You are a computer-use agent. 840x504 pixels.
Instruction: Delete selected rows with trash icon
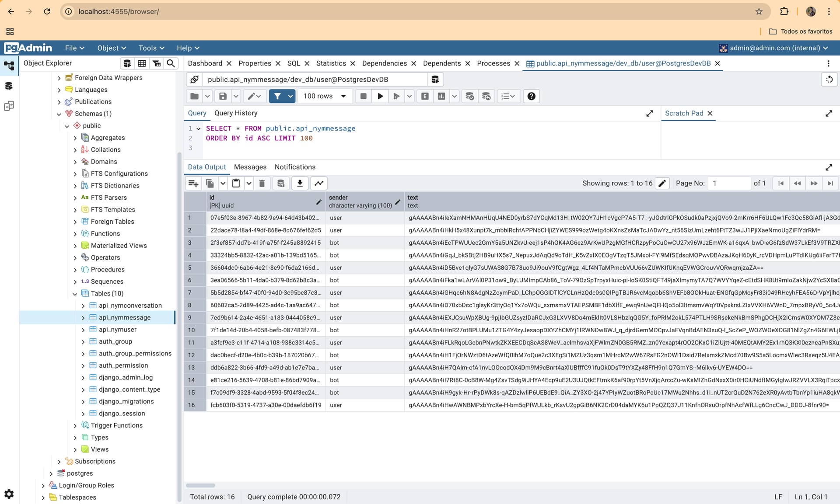click(262, 183)
